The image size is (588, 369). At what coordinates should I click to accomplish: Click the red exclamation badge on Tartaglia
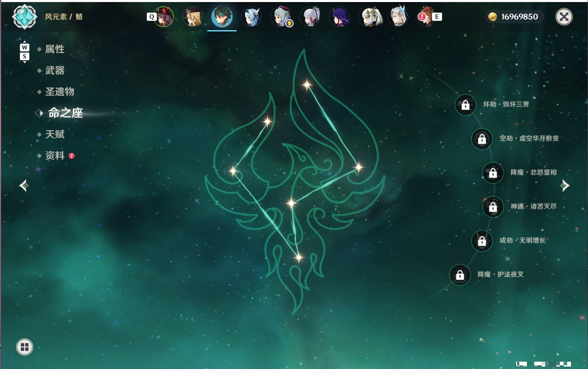[x=422, y=17]
